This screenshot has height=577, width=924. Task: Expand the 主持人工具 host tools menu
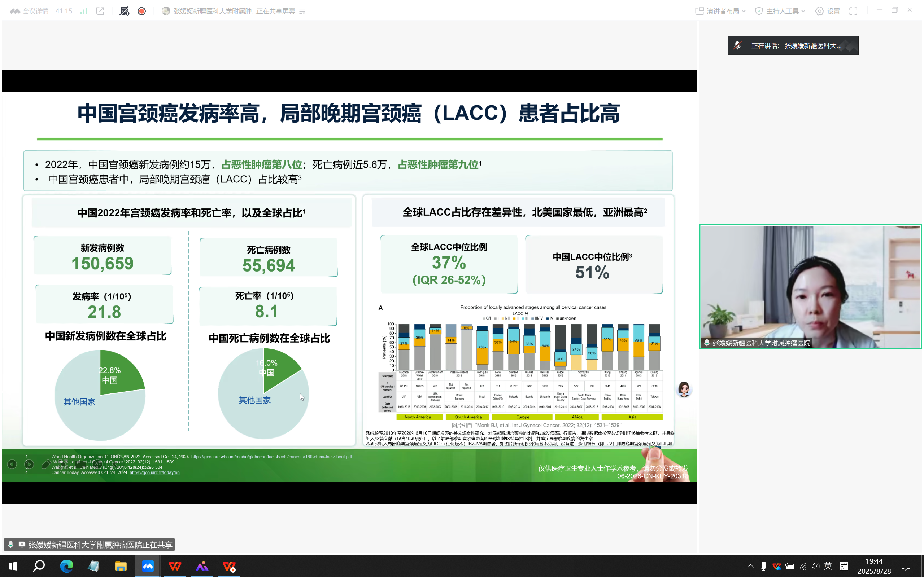(780, 11)
